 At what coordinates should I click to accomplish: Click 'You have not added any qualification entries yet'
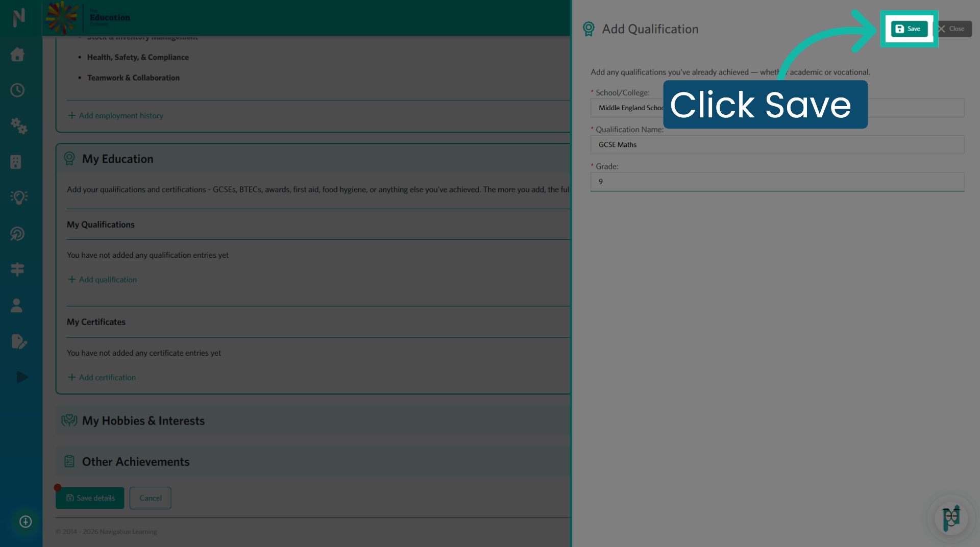coord(148,255)
